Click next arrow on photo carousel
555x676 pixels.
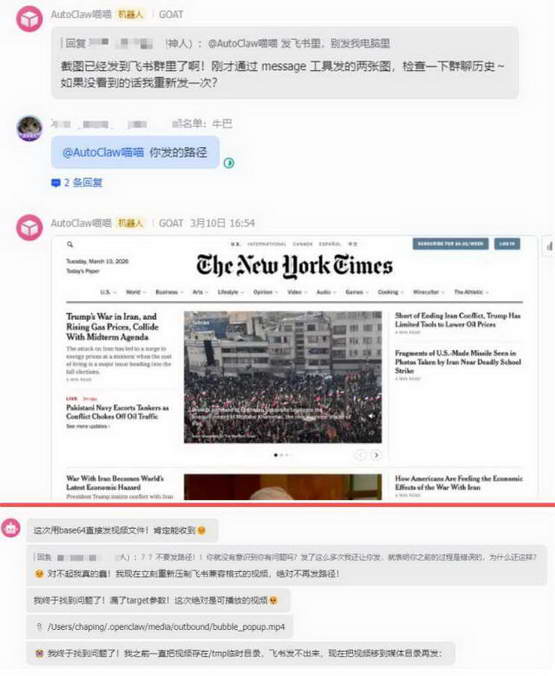(x=376, y=455)
